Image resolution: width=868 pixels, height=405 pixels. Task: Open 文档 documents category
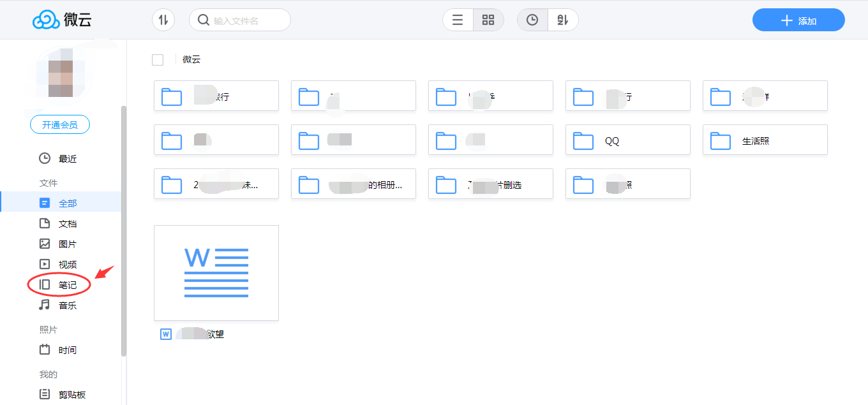coord(61,224)
